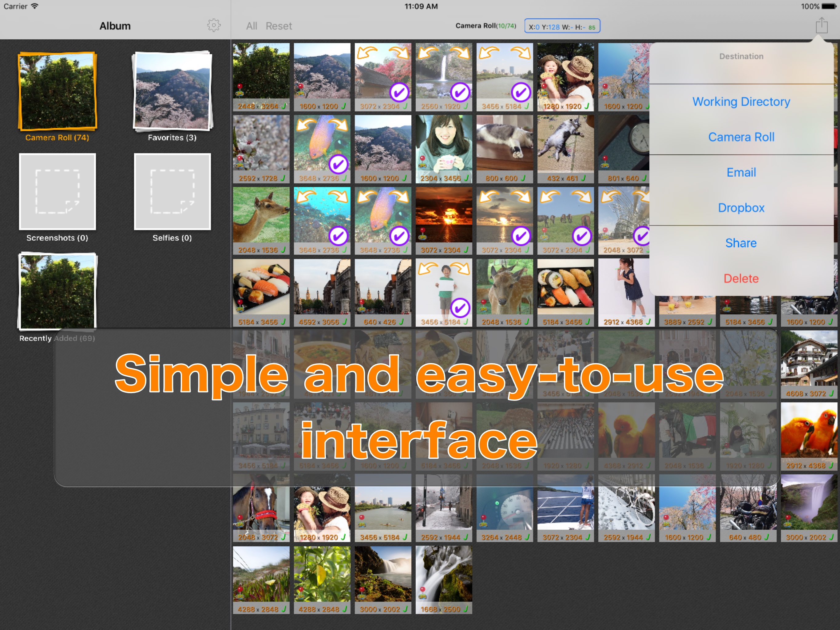Rotate the boy-with-sign photo right
This screenshot has width=840, height=630.
(x=460, y=269)
